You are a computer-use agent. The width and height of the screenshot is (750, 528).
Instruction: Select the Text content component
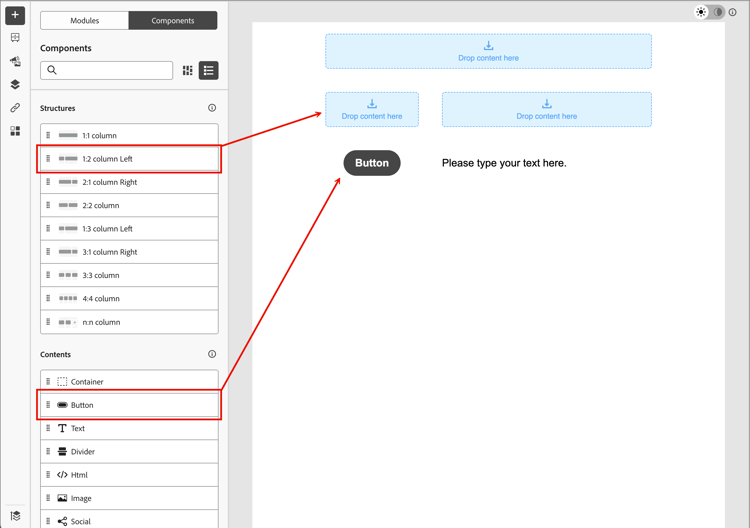129,429
